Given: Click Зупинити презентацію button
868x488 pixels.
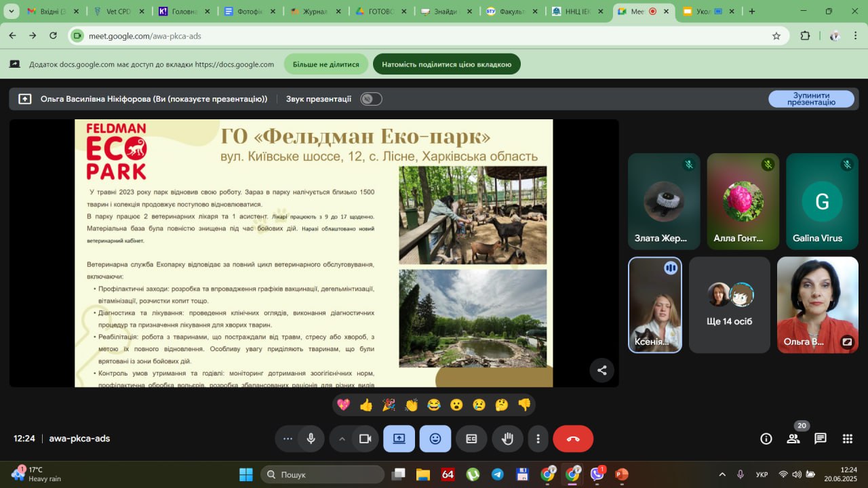Looking at the screenshot, I should (811, 99).
